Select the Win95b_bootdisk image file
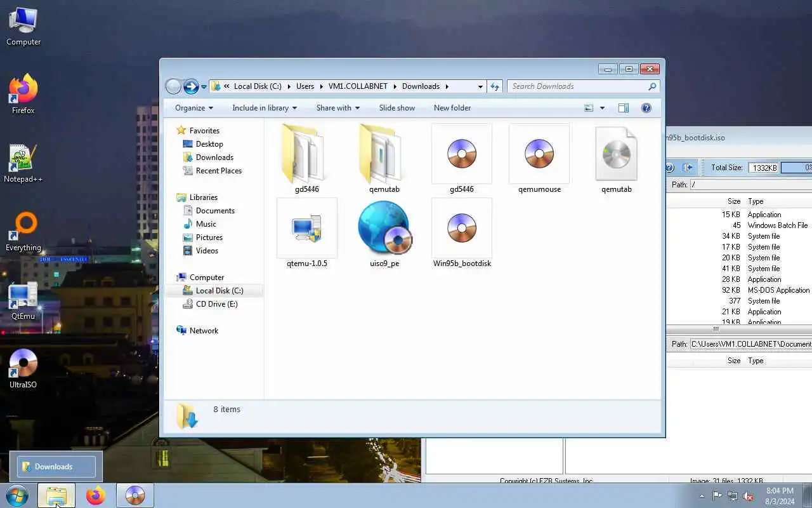812x508 pixels. 462,233
